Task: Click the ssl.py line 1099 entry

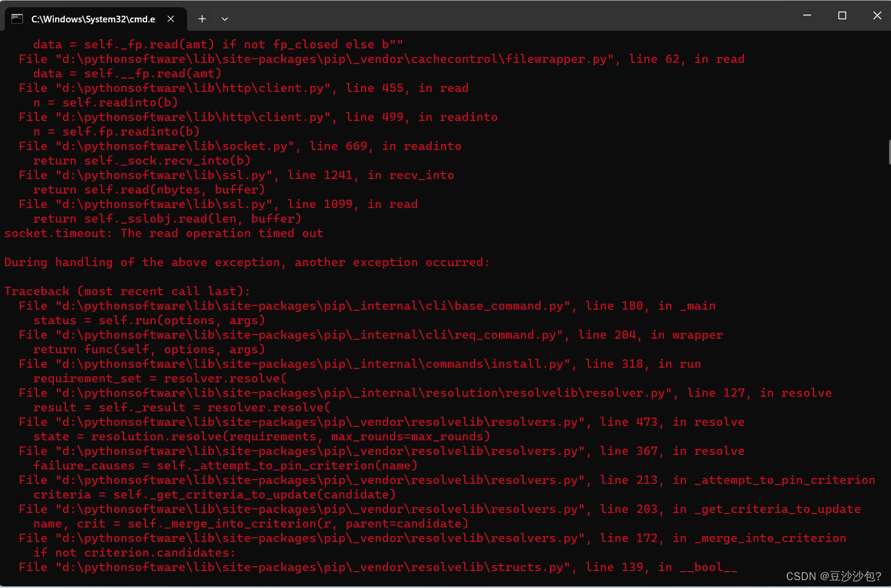Action: pos(218,204)
